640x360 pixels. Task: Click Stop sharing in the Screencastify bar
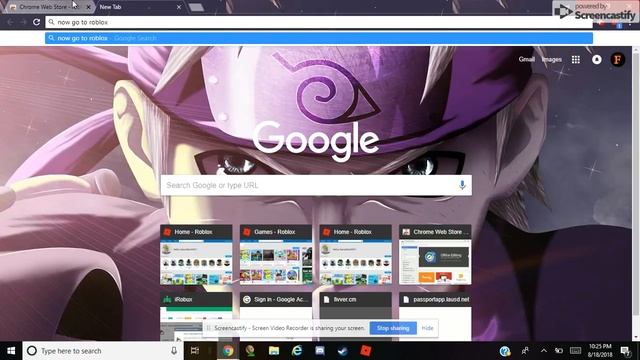[393, 328]
